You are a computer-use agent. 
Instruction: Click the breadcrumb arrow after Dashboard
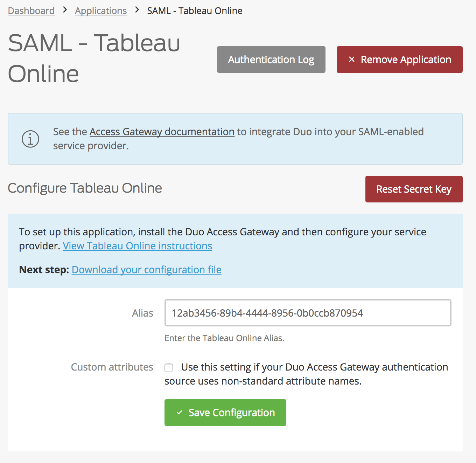(x=64, y=11)
